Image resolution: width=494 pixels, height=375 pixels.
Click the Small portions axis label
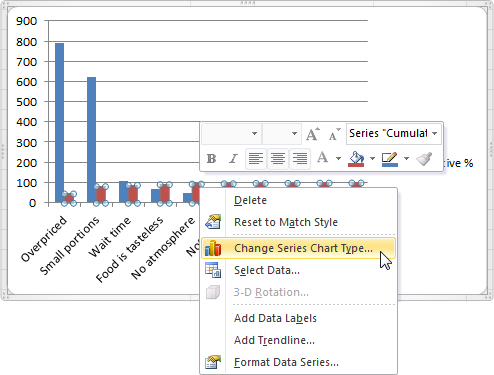69,246
